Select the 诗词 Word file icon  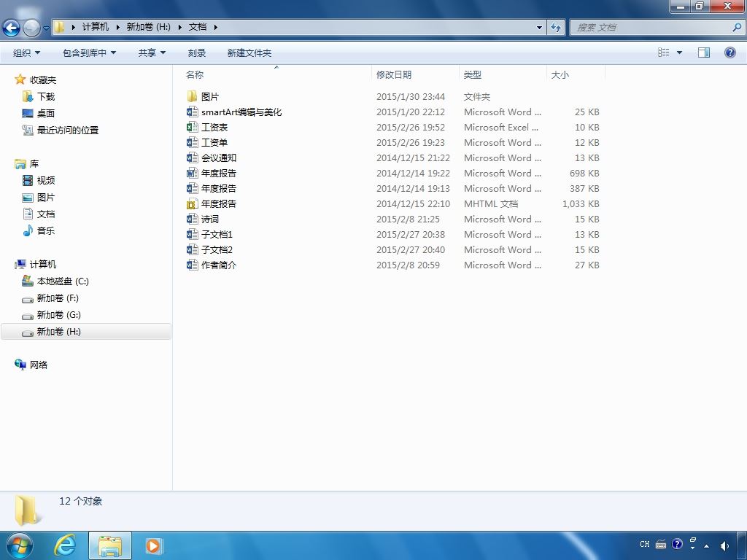pyautogui.click(x=192, y=219)
